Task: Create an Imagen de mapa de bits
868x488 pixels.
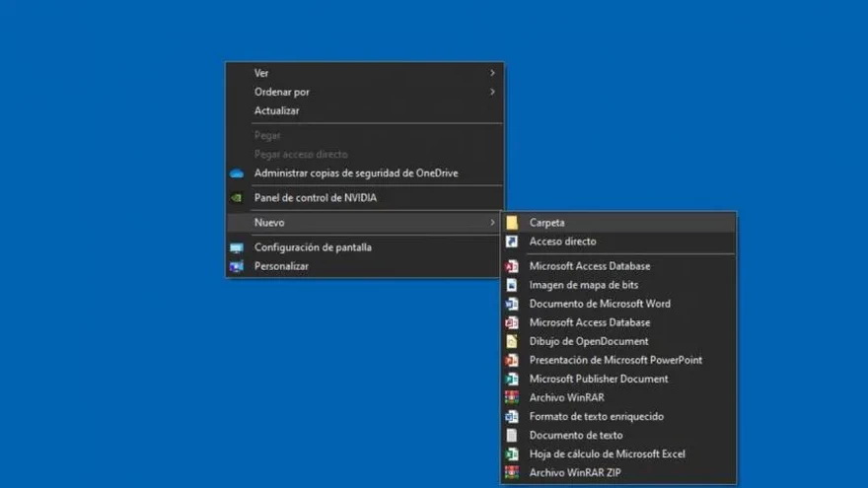Action: tap(618, 285)
